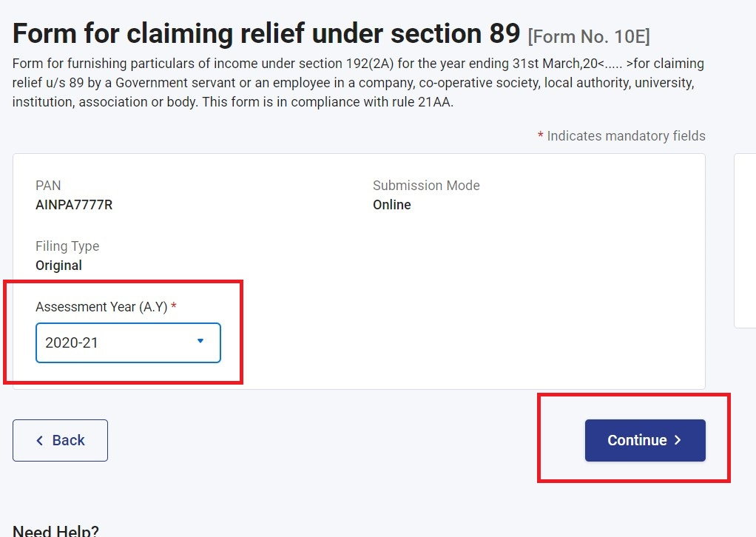Click the Need Help? heading

(55, 531)
